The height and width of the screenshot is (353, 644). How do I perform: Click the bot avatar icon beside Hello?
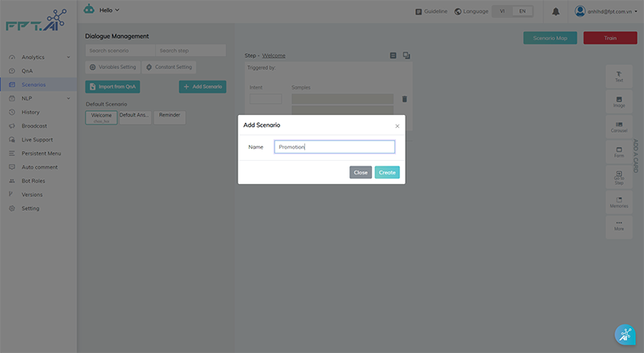[x=89, y=9]
